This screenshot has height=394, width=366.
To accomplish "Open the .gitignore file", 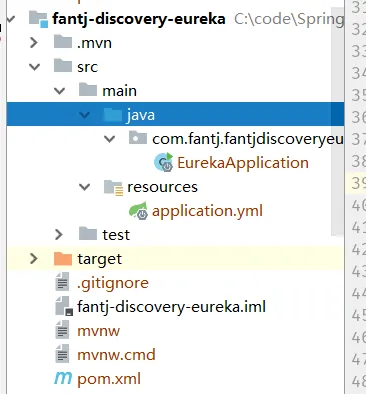I will 113,283.
